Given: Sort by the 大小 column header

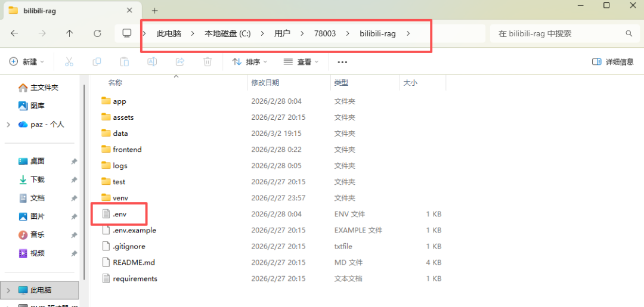Looking at the screenshot, I should point(410,82).
